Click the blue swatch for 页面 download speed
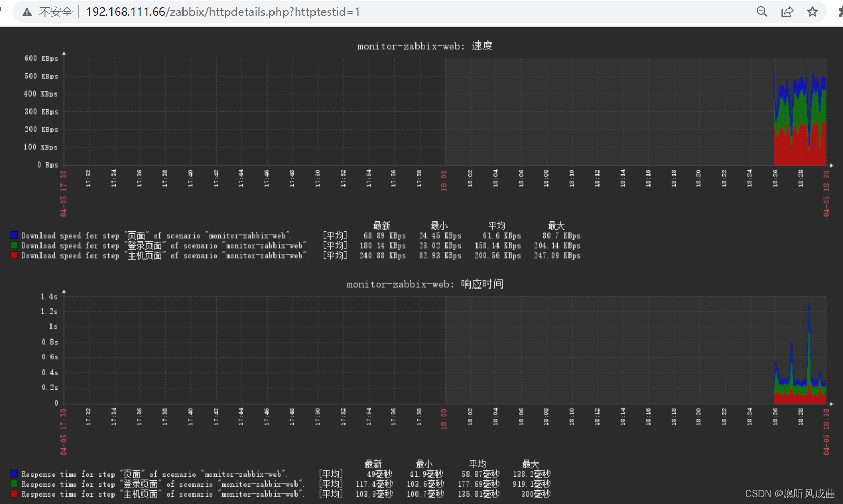The image size is (843, 504). [x=14, y=235]
